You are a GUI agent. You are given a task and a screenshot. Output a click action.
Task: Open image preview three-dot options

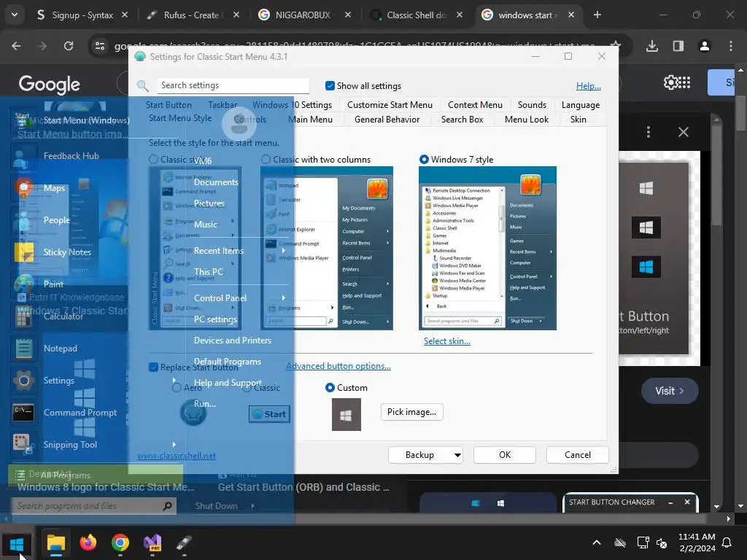(x=649, y=132)
